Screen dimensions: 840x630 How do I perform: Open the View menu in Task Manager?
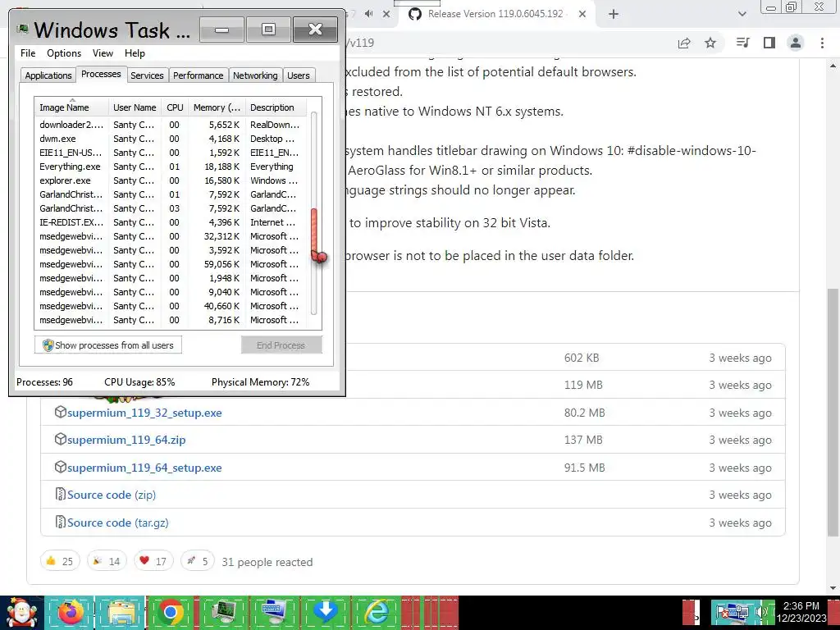(103, 53)
